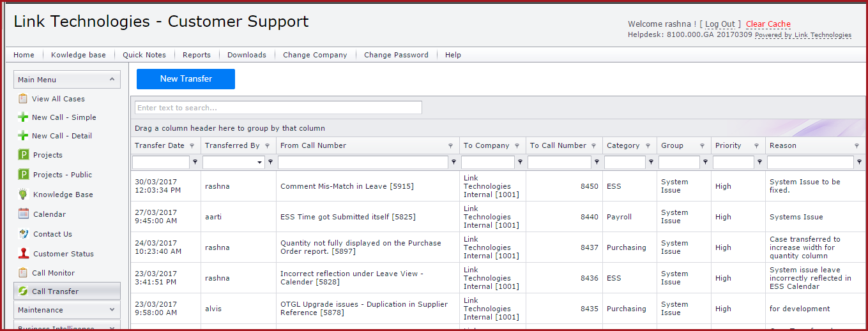The image size is (868, 331).
Task: Click the Reason filter text box
Action: pos(811,163)
